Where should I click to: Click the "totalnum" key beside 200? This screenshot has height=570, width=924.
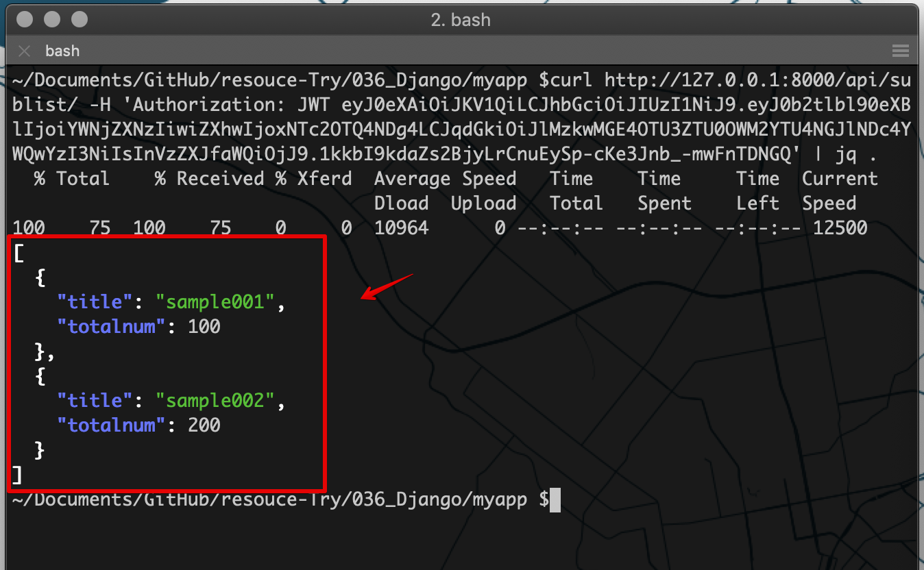coord(112,425)
